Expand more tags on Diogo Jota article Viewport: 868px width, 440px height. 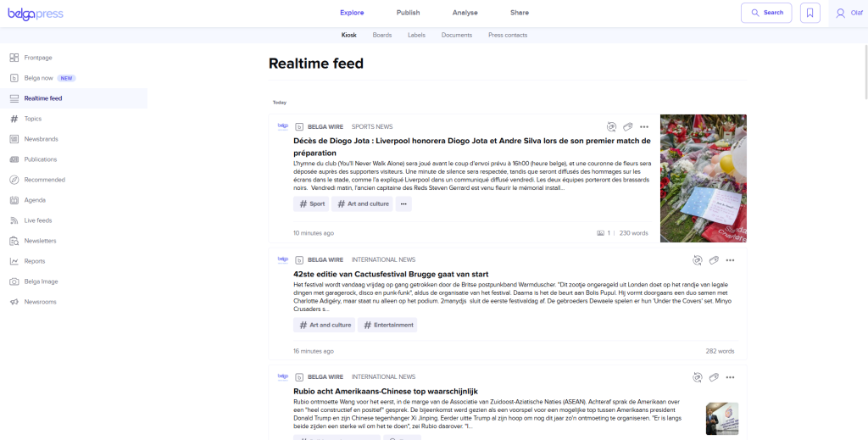coord(403,204)
